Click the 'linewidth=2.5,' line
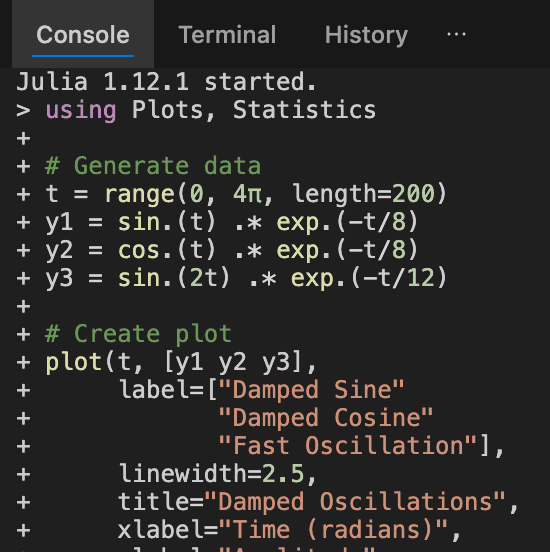 click(x=218, y=473)
